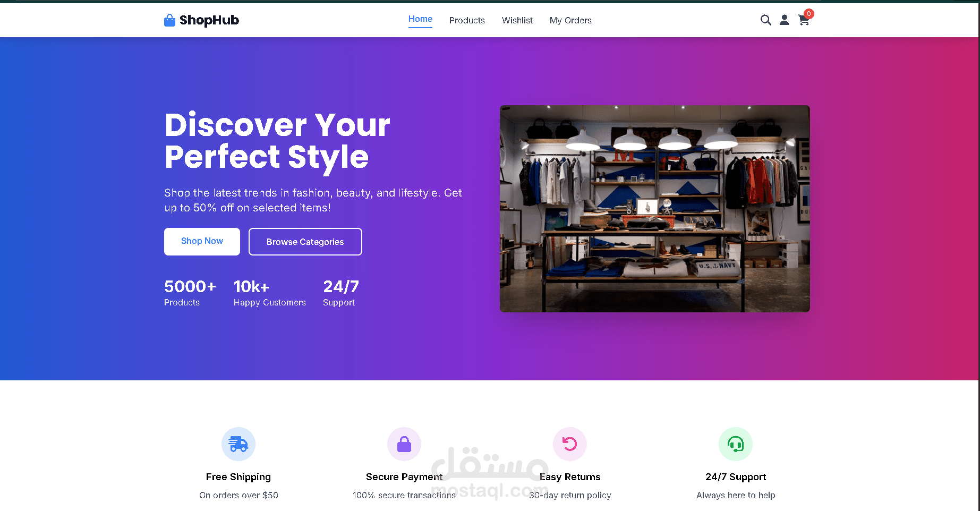Open the Products page from navigation

467,20
